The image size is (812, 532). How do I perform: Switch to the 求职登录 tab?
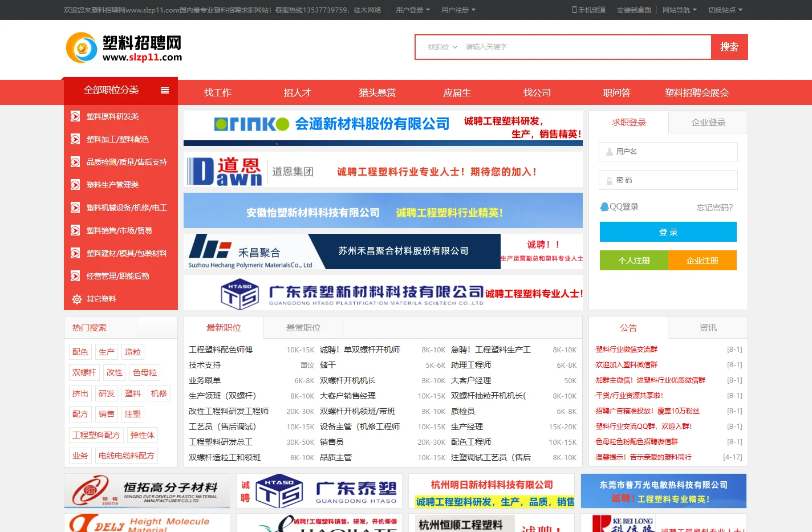(628, 122)
